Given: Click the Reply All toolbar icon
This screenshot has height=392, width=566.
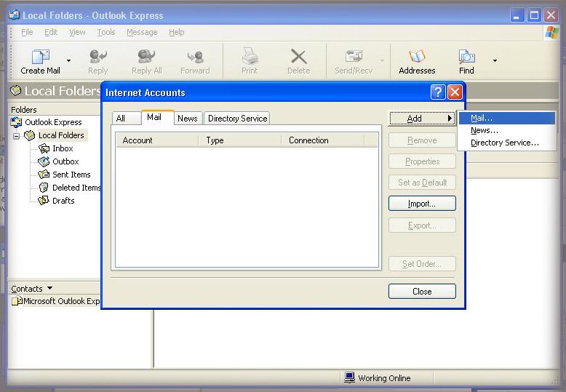Looking at the screenshot, I should [146, 56].
